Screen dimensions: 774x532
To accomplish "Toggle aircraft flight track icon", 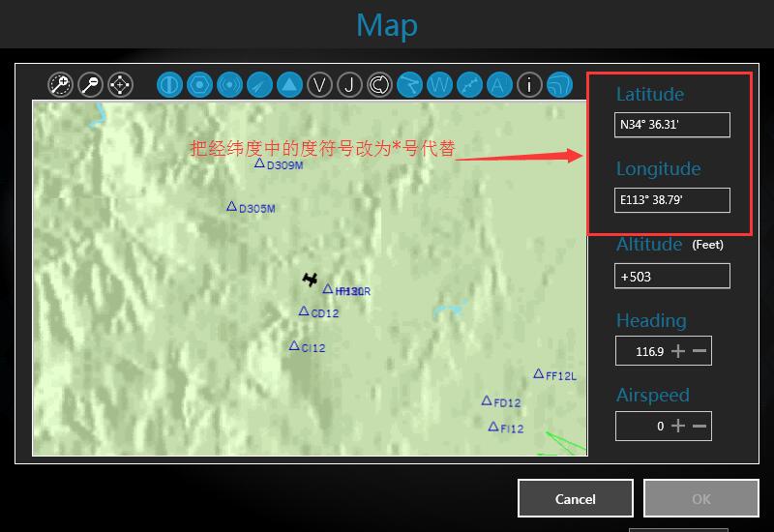I will click(469, 85).
